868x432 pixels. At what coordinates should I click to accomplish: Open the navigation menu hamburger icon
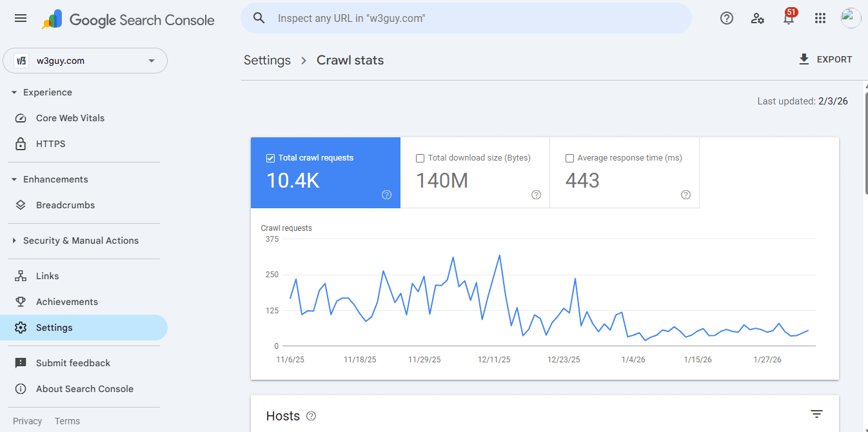20,18
